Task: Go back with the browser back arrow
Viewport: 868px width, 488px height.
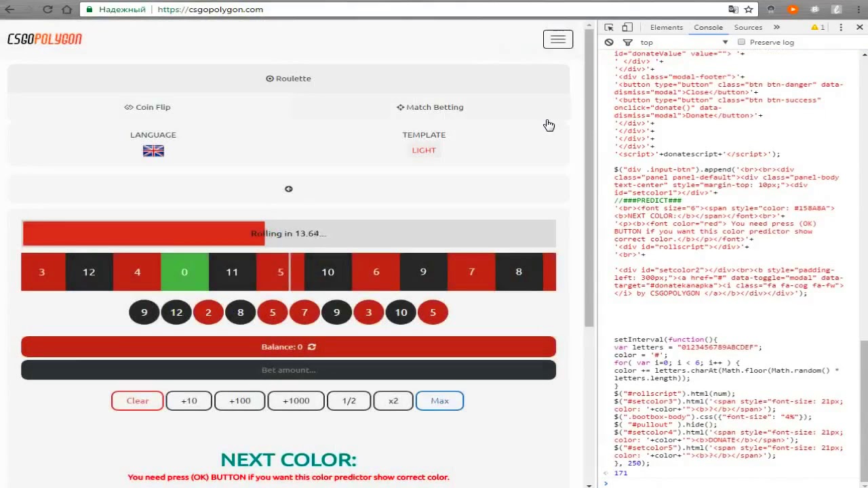Action: point(9,9)
